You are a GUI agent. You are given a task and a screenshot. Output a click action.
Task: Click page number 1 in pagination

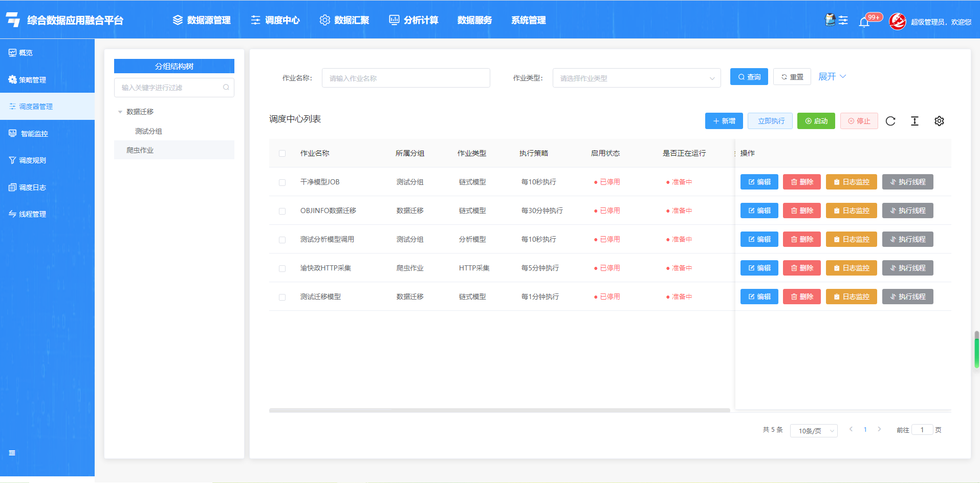pos(865,430)
